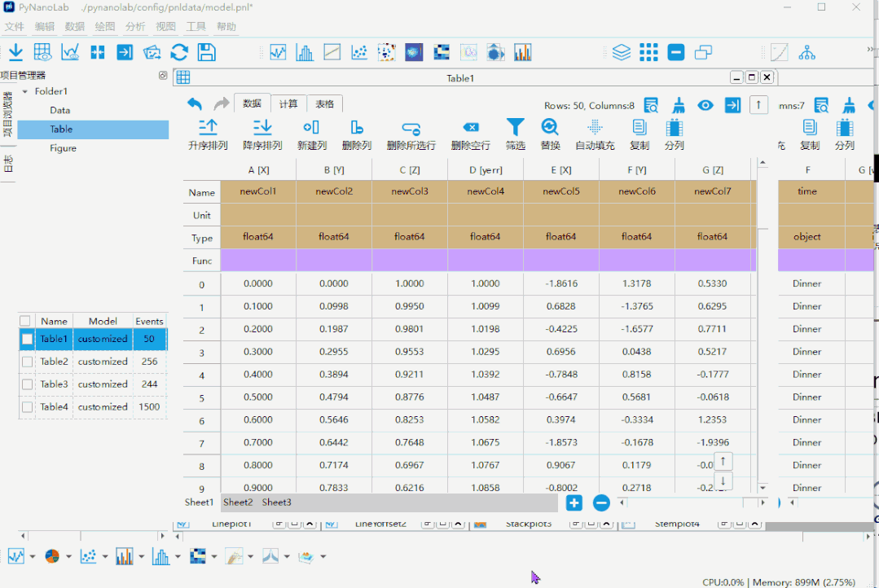Viewport: 879px width, 588px height.
Task: Click the Table1 vertical scrollbar
Action: point(763,196)
